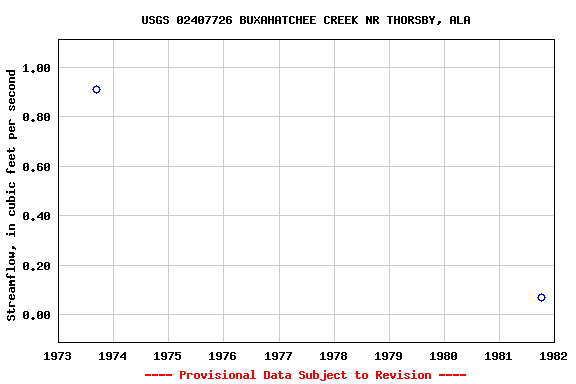Click the x-axis year label 1978

tap(334, 356)
